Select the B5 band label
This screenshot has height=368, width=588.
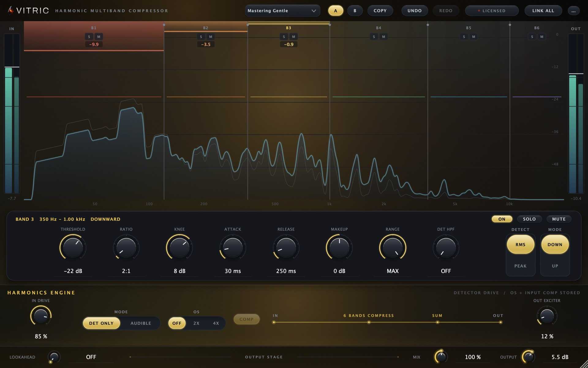(x=469, y=28)
